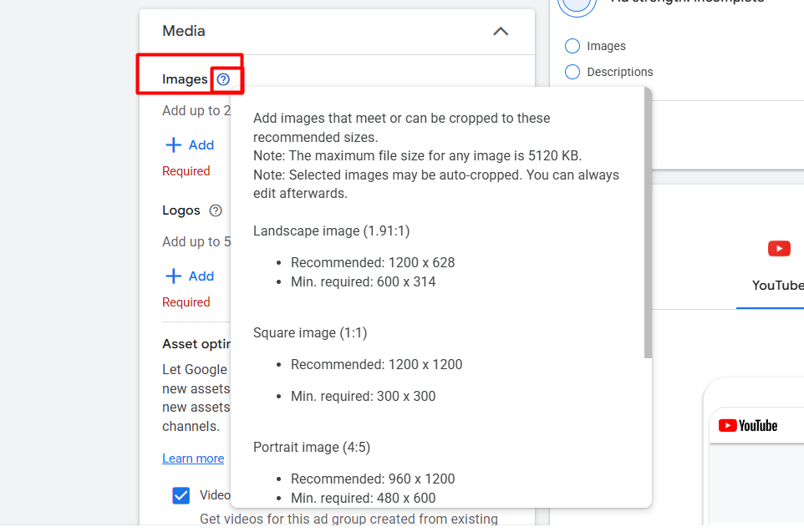Click the plus icon under Logos
The image size is (804, 532).
pyautogui.click(x=174, y=276)
